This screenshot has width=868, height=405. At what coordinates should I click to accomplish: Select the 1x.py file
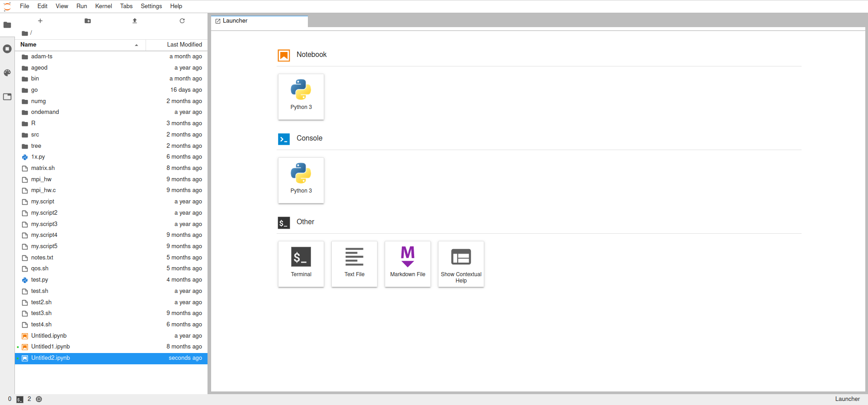(x=111, y=157)
